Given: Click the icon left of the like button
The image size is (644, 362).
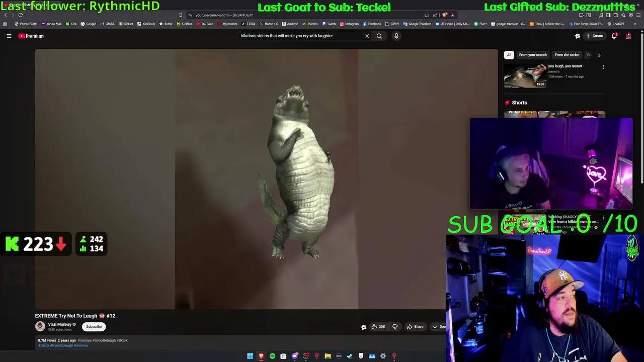Looking at the screenshot, I should click(x=364, y=327).
